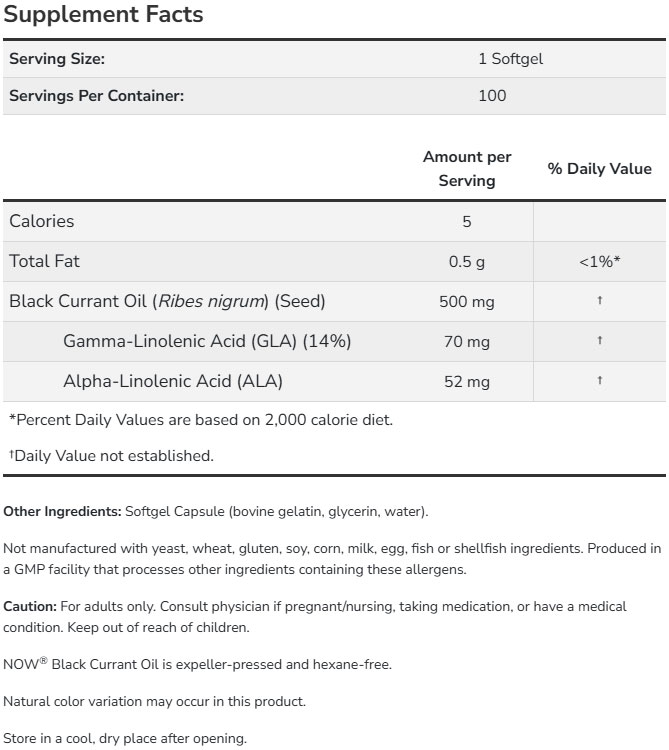This screenshot has height=750, width=669.
Task: Click the 0.5 g Total Fat amount
Action: point(466,262)
